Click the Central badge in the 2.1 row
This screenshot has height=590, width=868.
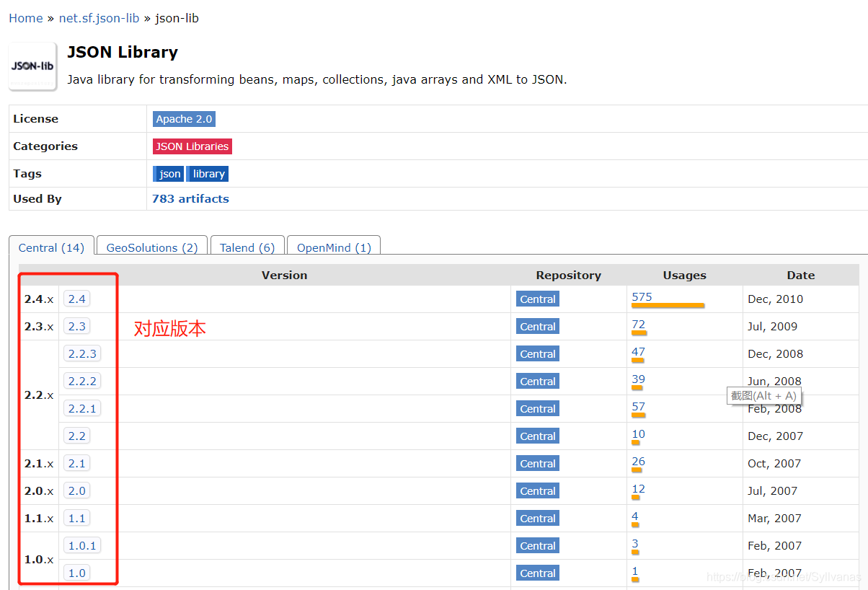point(538,464)
